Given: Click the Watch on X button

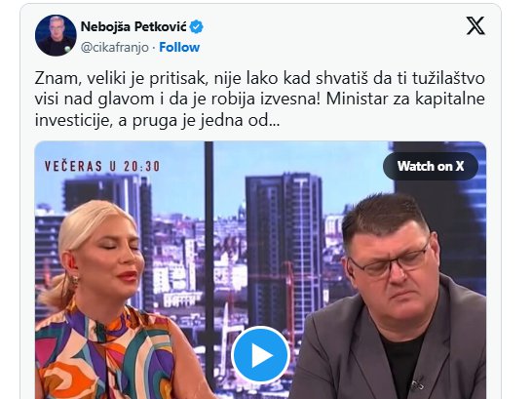Looking at the screenshot, I should coord(431,166).
